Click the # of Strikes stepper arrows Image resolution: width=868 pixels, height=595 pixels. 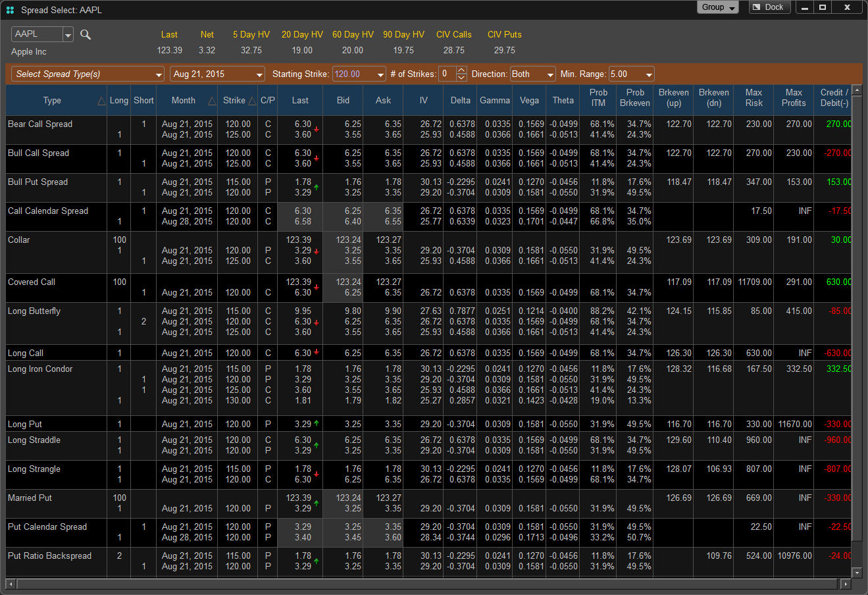[x=461, y=74]
